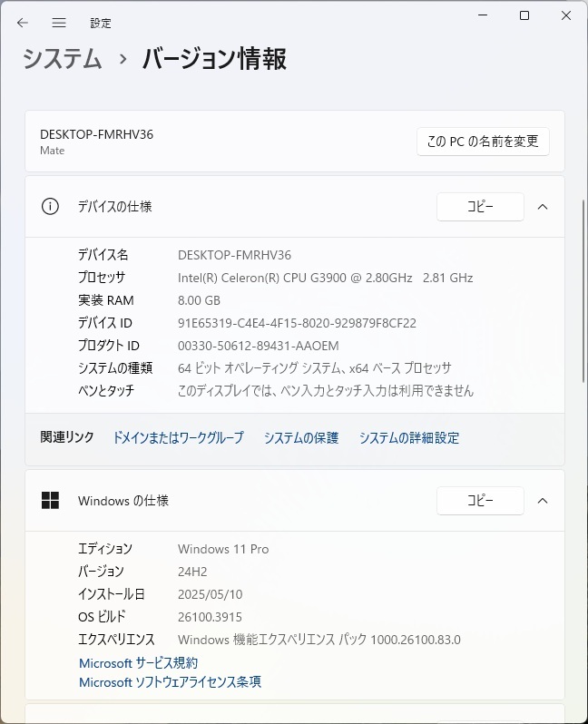Select product ID 00330-50612-89431-AAOEM

(x=259, y=346)
